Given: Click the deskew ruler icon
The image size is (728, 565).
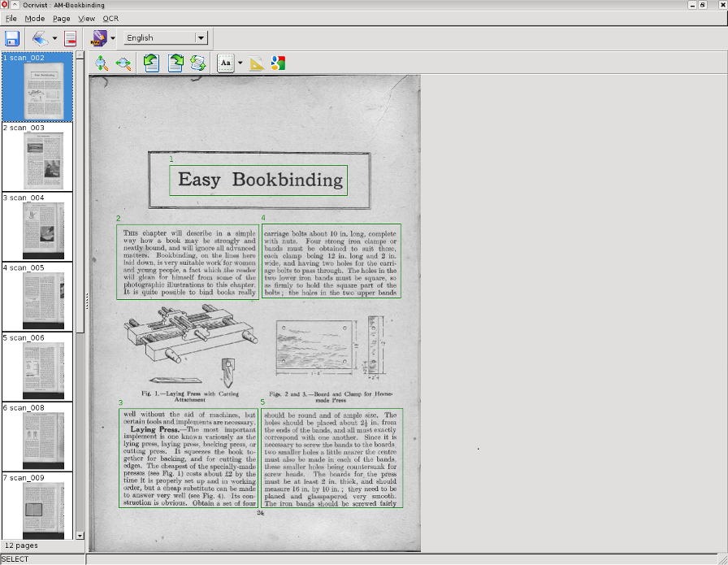Looking at the screenshot, I should [x=257, y=63].
